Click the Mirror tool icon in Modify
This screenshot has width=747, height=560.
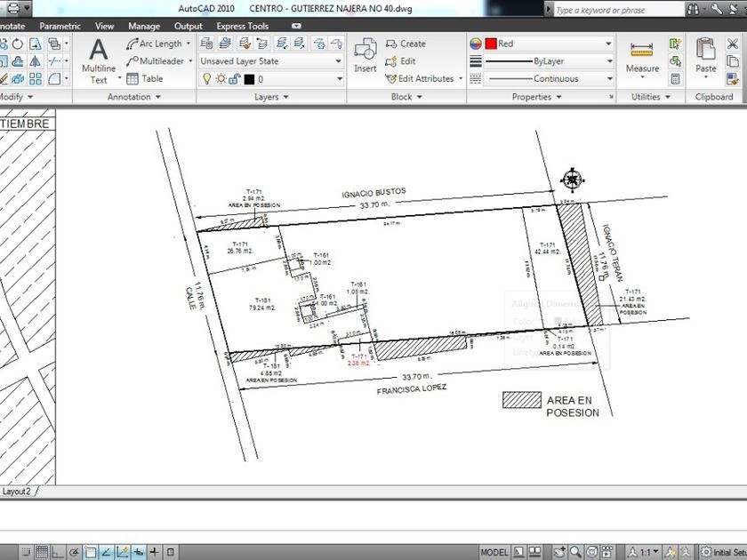click(35, 61)
